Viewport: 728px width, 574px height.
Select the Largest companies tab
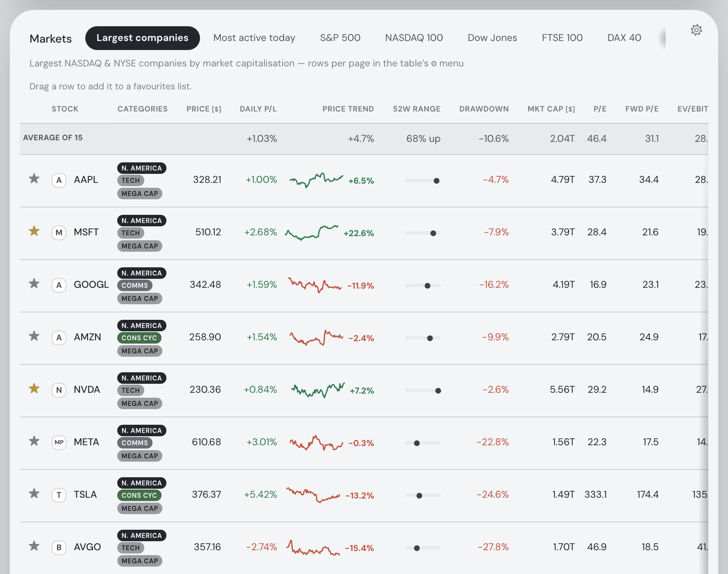click(x=142, y=38)
